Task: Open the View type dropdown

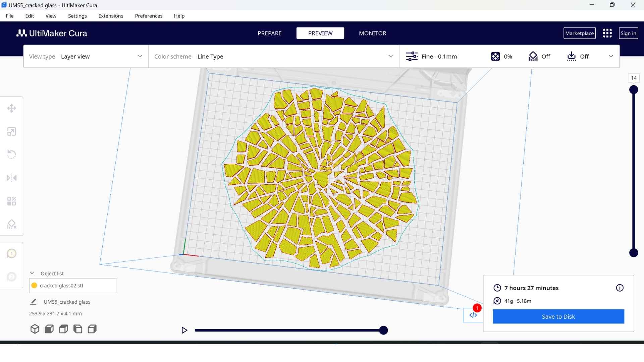Action: (x=86, y=56)
